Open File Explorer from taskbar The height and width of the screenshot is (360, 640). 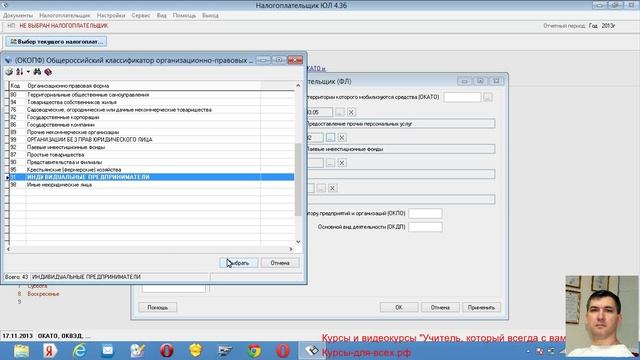click(x=21, y=351)
